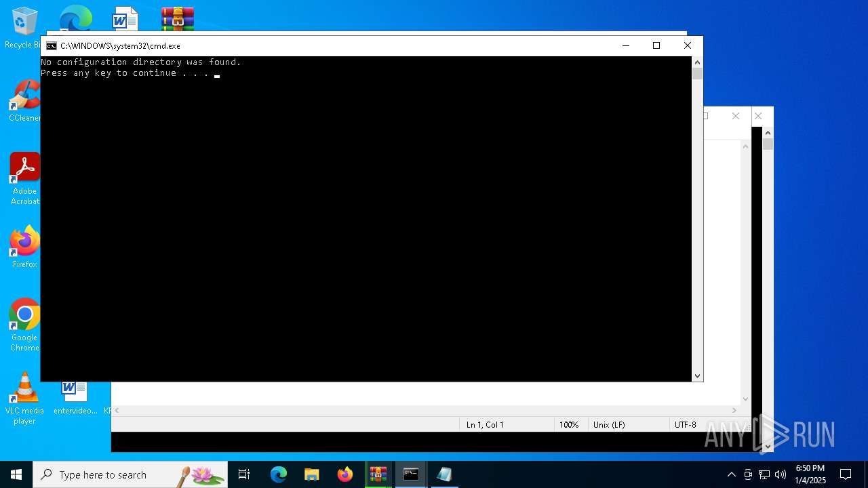Open Firefox from the taskbar

coord(345,474)
